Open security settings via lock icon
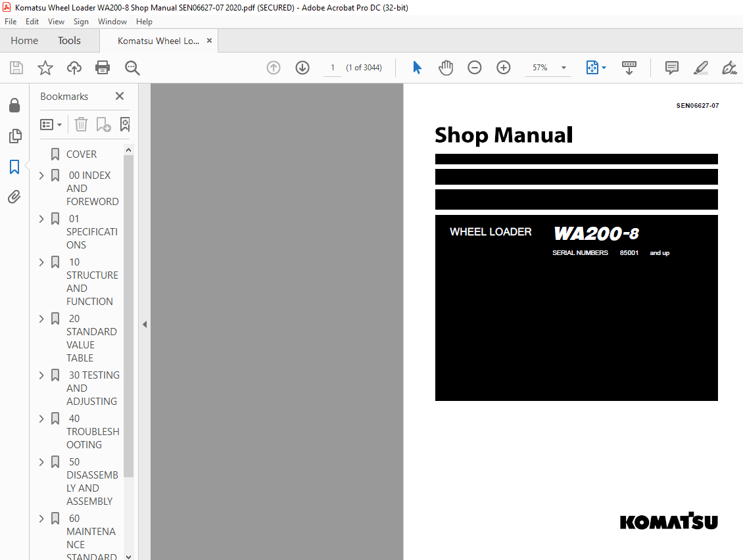 15,105
